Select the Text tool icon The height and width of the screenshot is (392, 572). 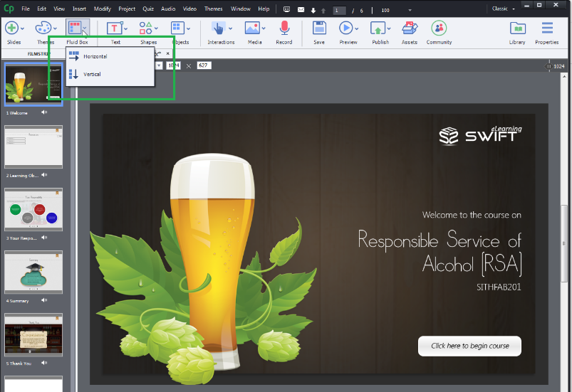coord(114,28)
